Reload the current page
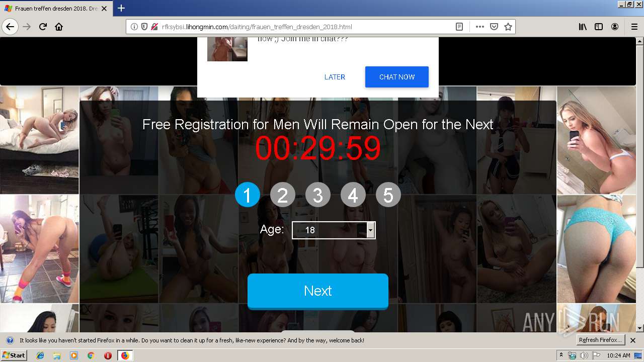The height and width of the screenshot is (362, 644). pos(43,27)
